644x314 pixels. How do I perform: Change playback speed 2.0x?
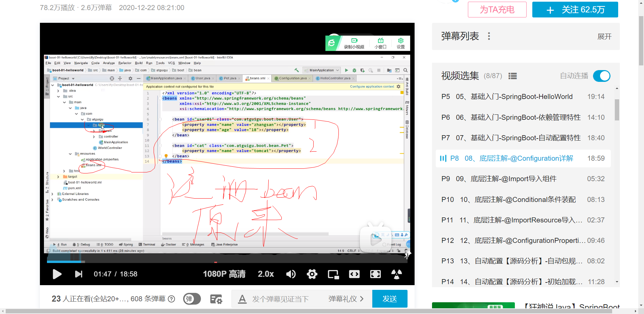[x=266, y=274]
